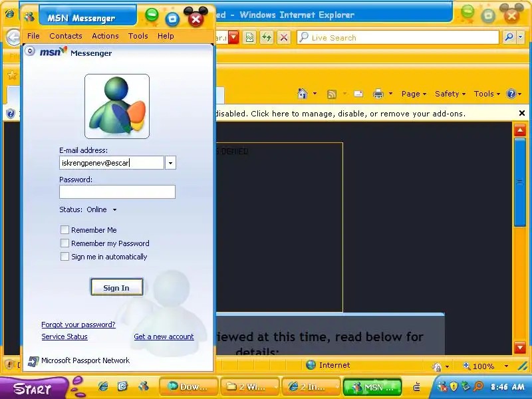
Task: Click the Live Search input box
Action: [x=398, y=37]
